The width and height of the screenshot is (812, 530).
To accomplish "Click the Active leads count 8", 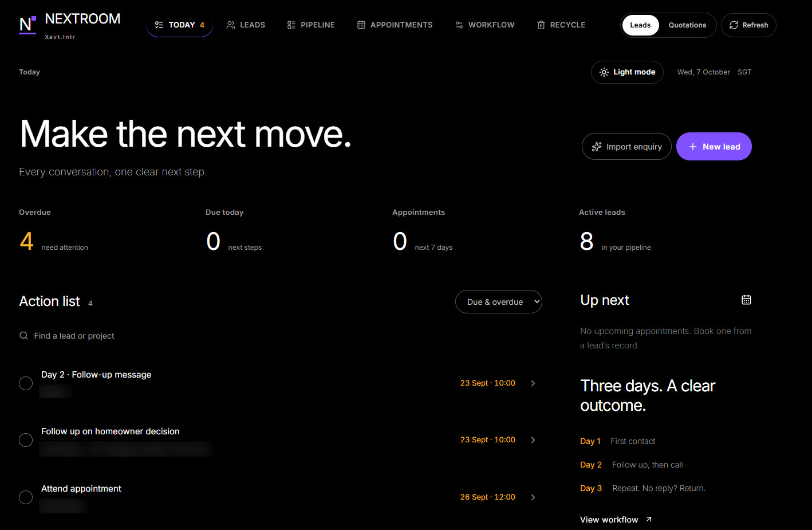I will point(586,241).
